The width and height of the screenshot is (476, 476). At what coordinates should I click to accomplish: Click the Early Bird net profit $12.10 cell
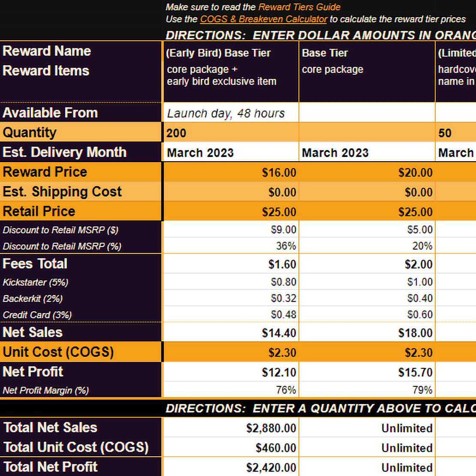231,372
